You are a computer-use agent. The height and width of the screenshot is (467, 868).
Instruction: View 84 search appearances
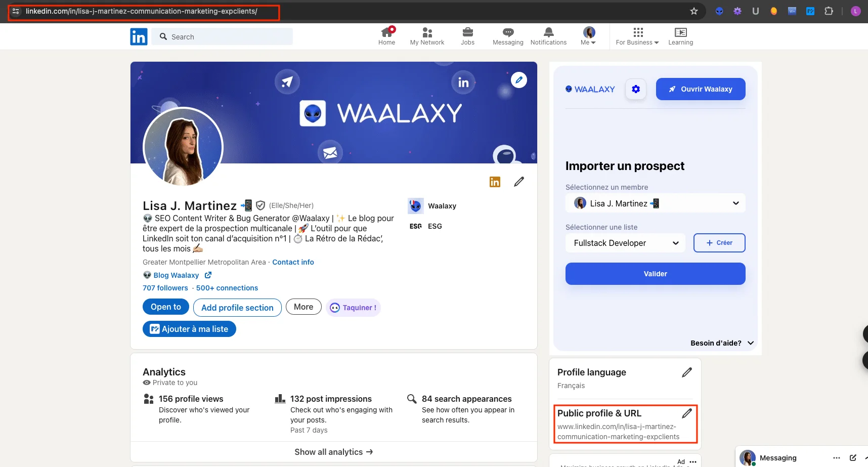tap(466, 399)
